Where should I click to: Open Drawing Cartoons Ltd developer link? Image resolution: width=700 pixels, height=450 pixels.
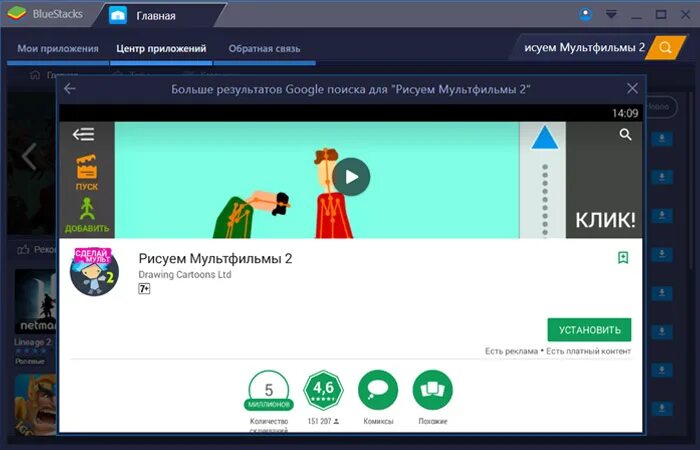point(185,275)
